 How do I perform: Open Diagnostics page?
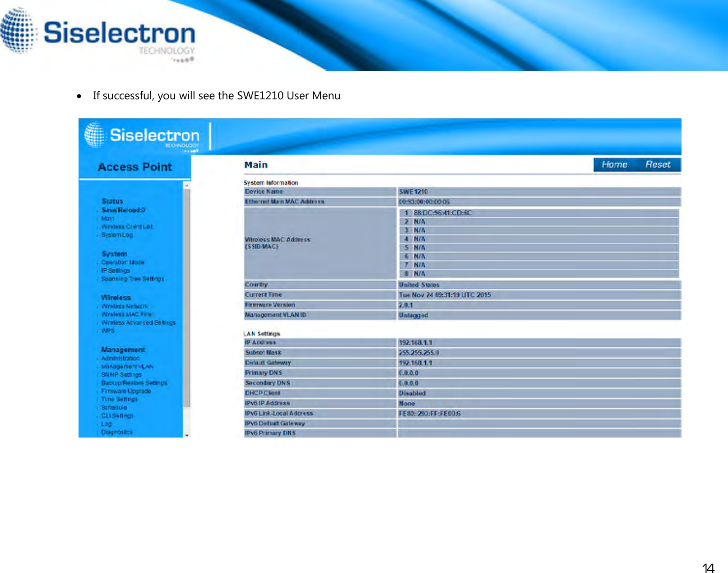click(x=117, y=432)
